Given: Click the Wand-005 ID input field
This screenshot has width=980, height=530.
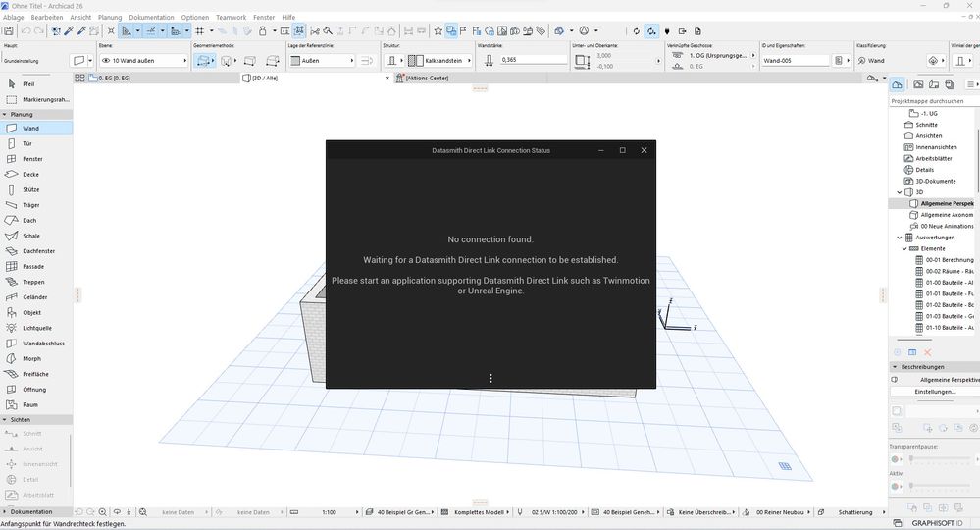Looking at the screenshot, I should click(795, 61).
